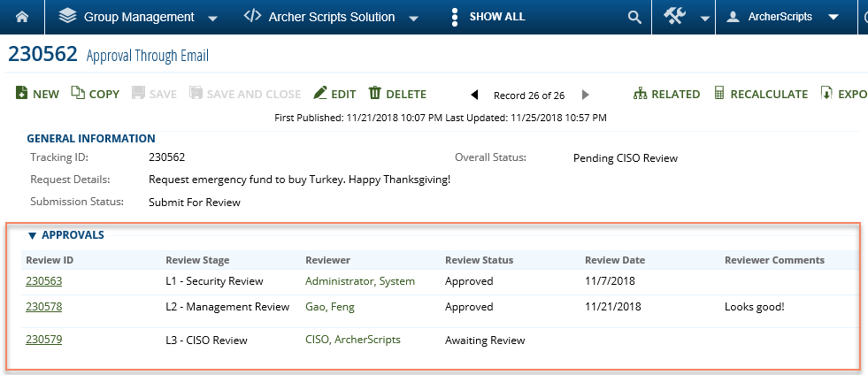This screenshot has width=868, height=375.
Task: Open the CISO, ArcherScripts reviewer link
Action: pos(353,340)
